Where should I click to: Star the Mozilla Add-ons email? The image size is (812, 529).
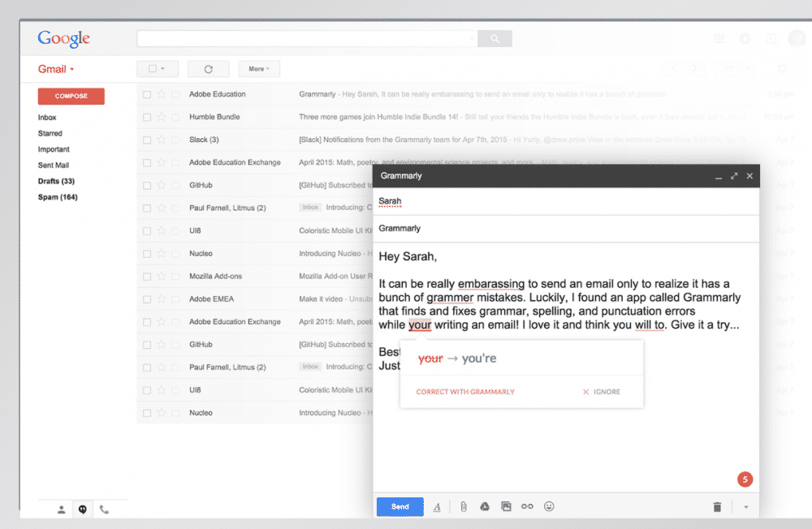[x=162, y=277]
